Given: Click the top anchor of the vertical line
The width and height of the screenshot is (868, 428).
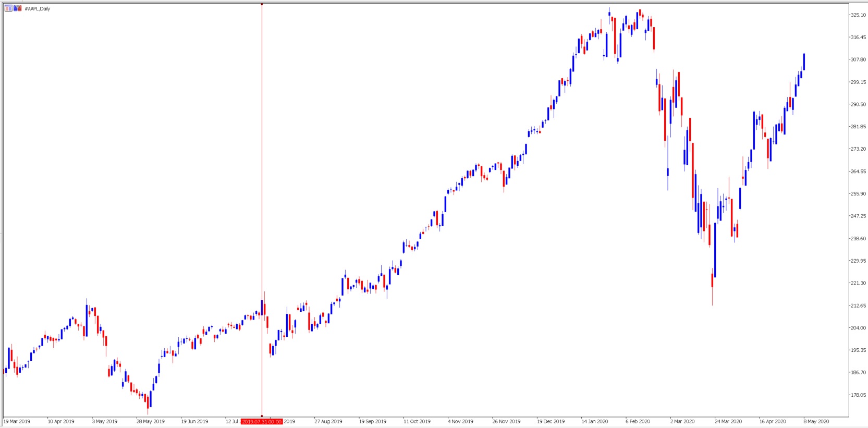Looking at the screenshot, I should (x=262, y=4).
